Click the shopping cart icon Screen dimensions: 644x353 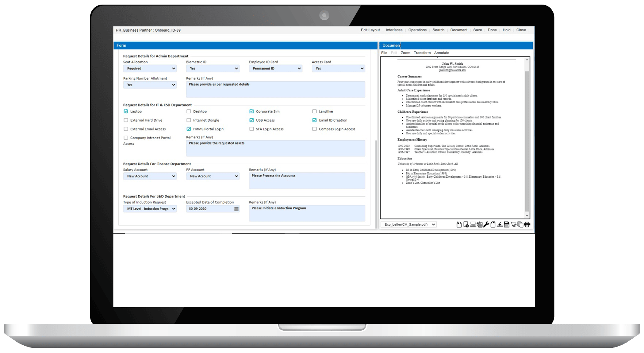tap(513, 225)
